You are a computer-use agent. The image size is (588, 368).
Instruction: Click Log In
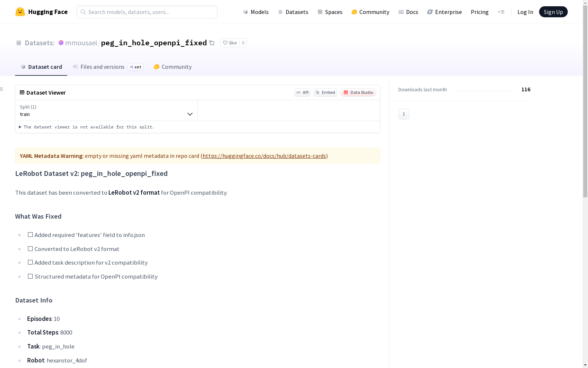click(x=525, y=12)
